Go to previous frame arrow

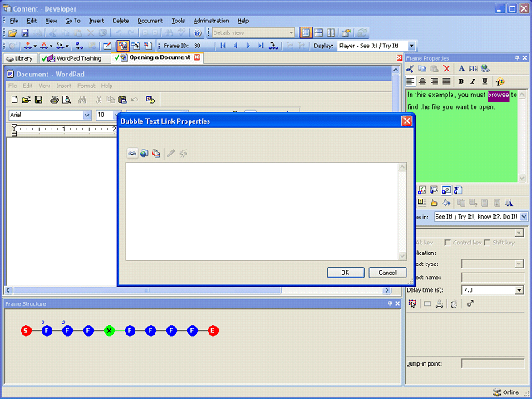tap(235, 46)
